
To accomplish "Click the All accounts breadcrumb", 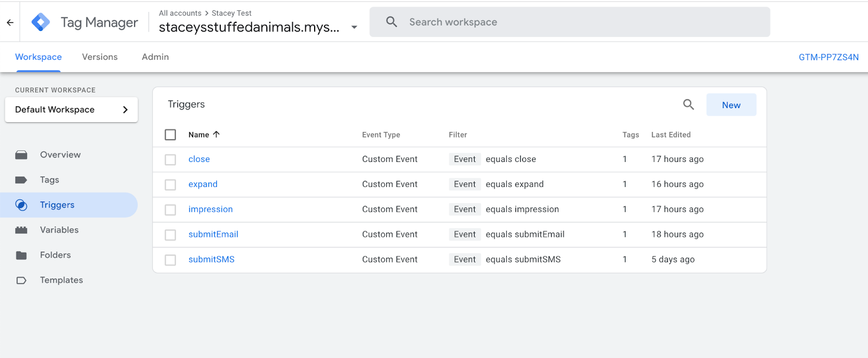I will point(180,13).
